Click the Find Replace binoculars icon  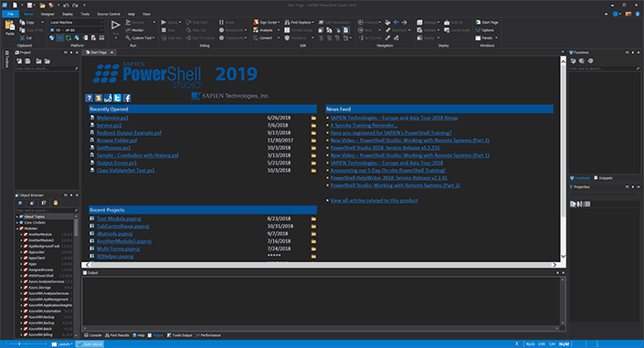tap(287, 22)
